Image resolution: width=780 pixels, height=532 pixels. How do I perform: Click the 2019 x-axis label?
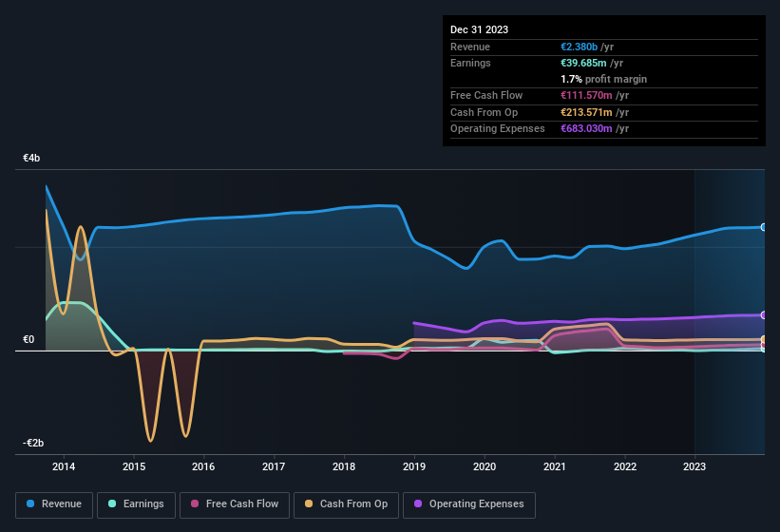click(414, 466)
